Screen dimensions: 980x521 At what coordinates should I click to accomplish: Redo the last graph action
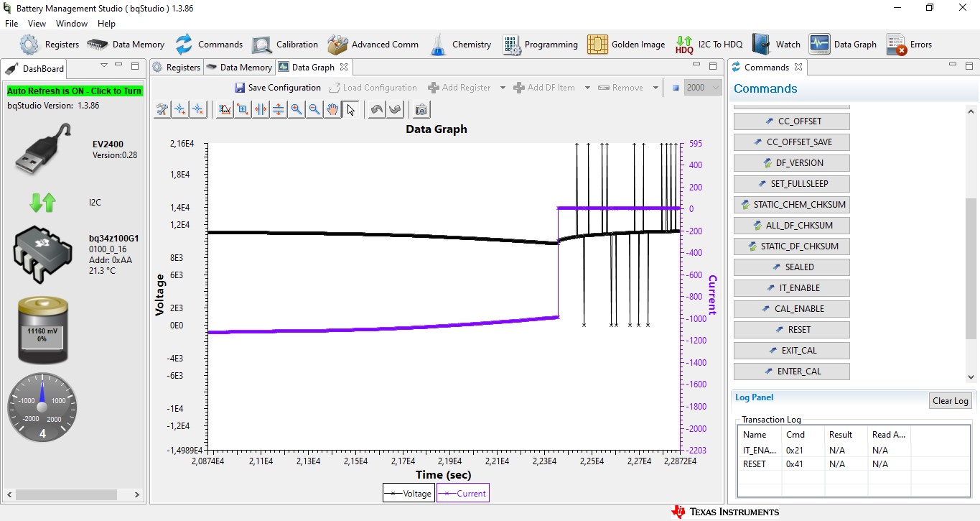pyautogui.click(x=395, y=109)
